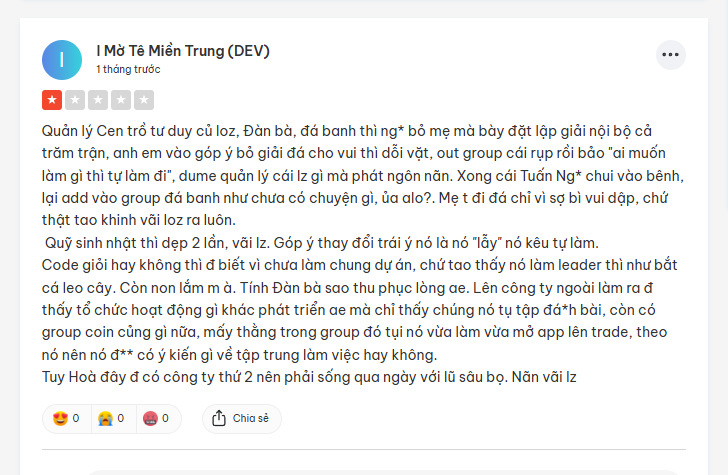Click the line starting 'Quỹ sinh nhật'
The width and height of the screenshot is (728, 475).
tap(322, 243)
